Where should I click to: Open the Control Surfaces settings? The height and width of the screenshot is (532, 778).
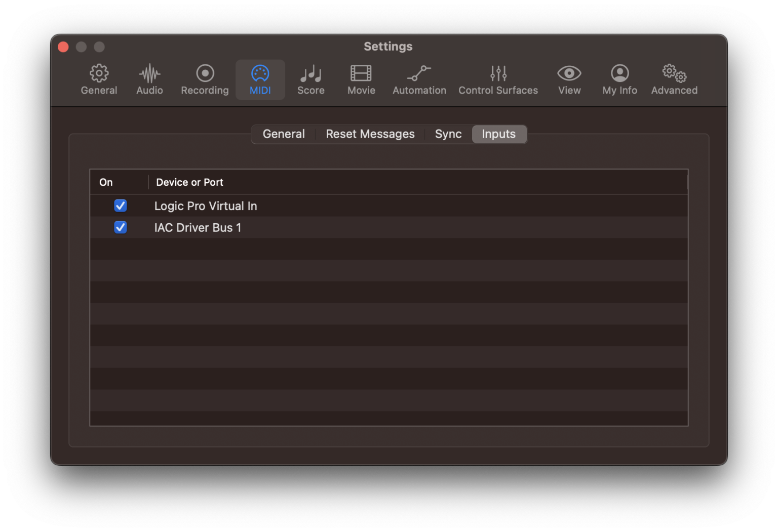(498, 79)
